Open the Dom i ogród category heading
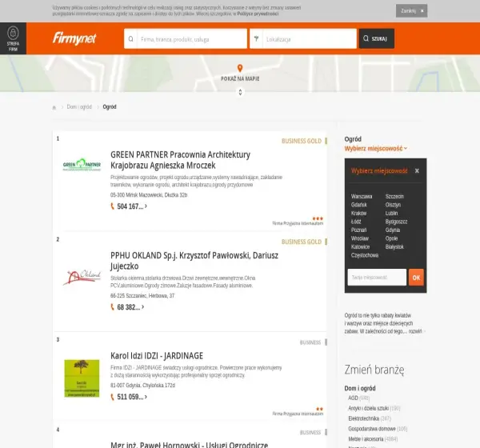480x448 pixels. [x=360, y=388]
